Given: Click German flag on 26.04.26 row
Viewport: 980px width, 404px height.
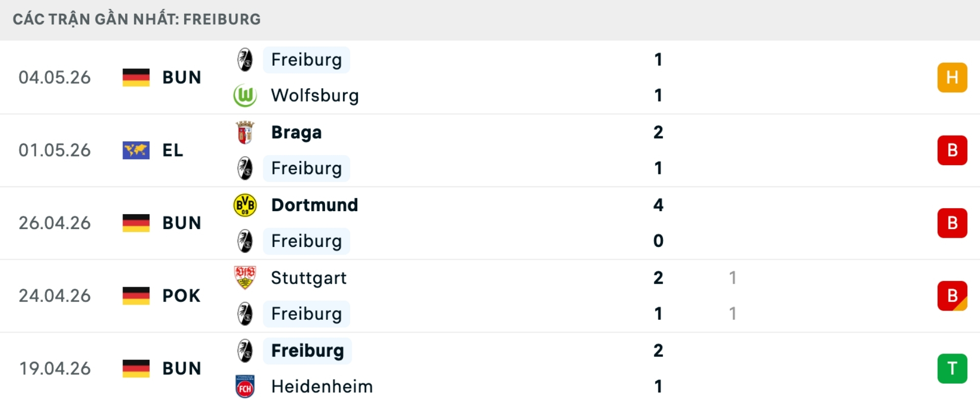Looking at the screenshot, I should (136, 223).
